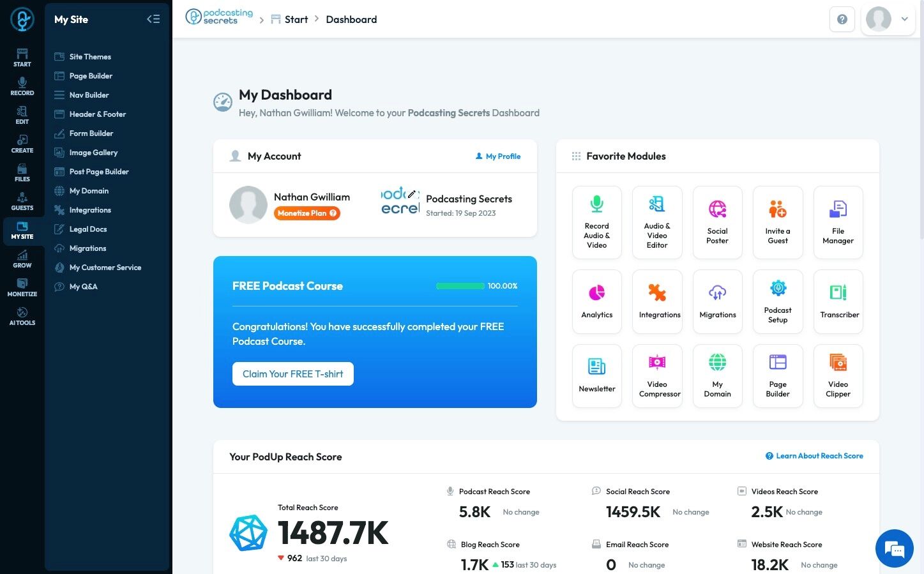Open the AI Tools section in left rail
The image size is (924, 574).
pos(22,316)
